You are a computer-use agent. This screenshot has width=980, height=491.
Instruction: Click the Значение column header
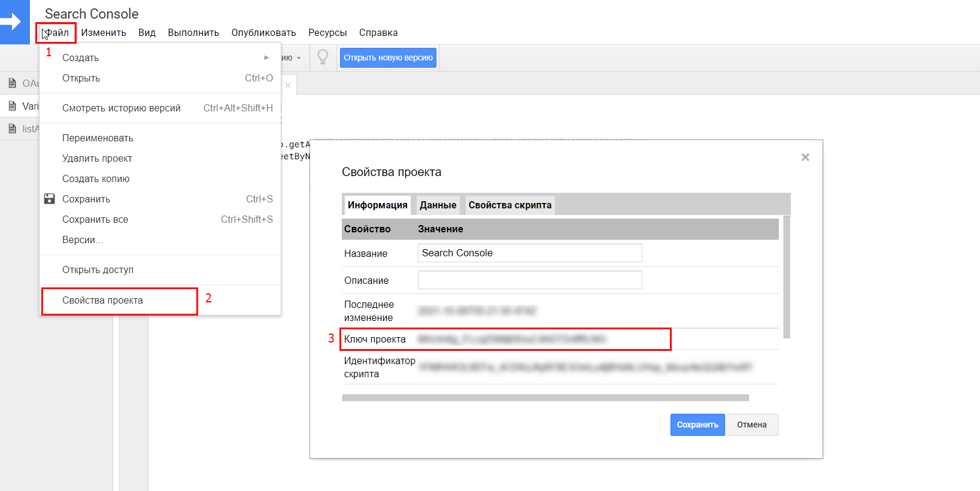pyautogui.click(x=440, y=229)
